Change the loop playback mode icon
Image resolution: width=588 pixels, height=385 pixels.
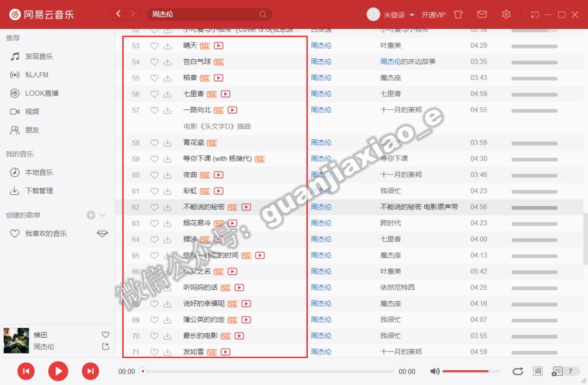[x=518, y=371]
